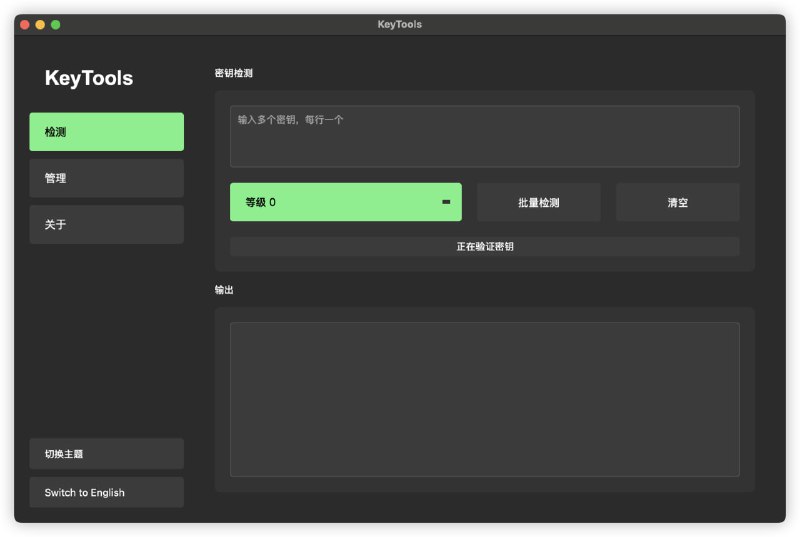Image resolution: width=800 pixels, height=537 pixels.
Task: Click the 输入多个密钥 placeholder text
Action: [x=290, y=120]
